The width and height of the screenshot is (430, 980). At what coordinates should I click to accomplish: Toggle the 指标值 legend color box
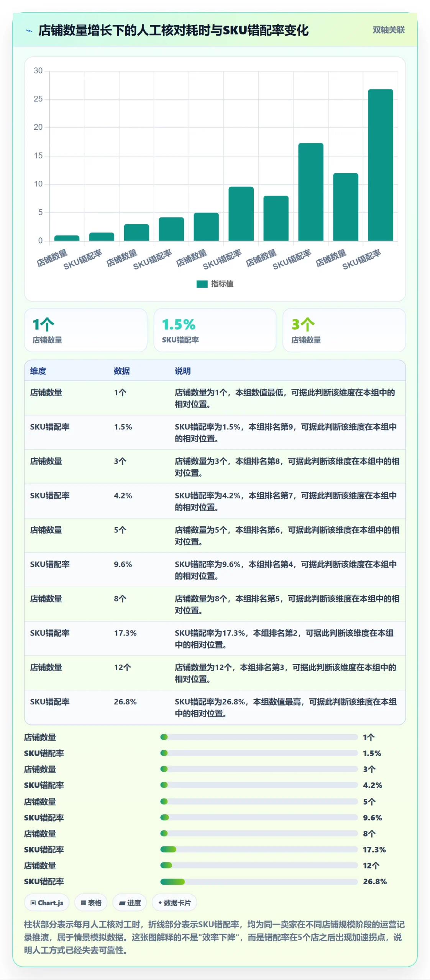pos(202,284)
